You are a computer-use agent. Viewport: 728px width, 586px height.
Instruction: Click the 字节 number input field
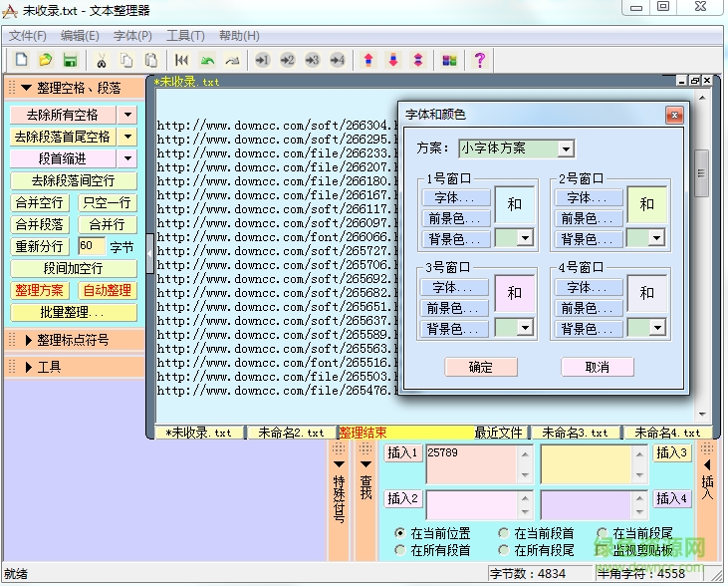(x=90, y=246)
